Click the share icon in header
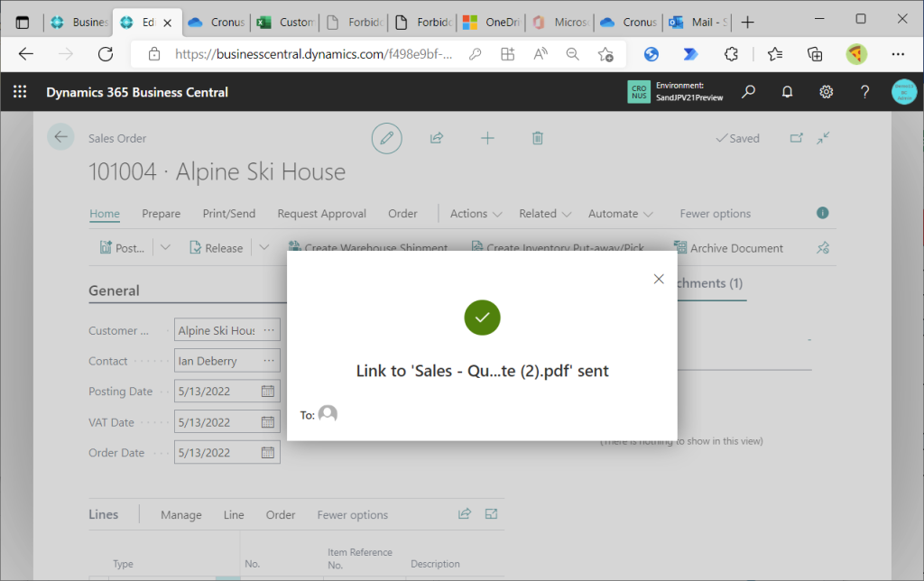 [x=437, y=138]
